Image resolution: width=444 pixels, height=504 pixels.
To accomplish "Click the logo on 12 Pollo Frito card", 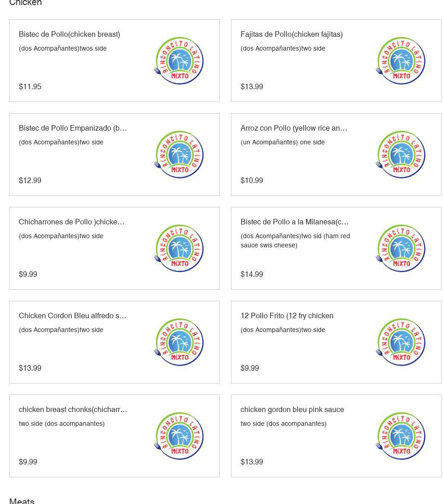I will [401, 342].
